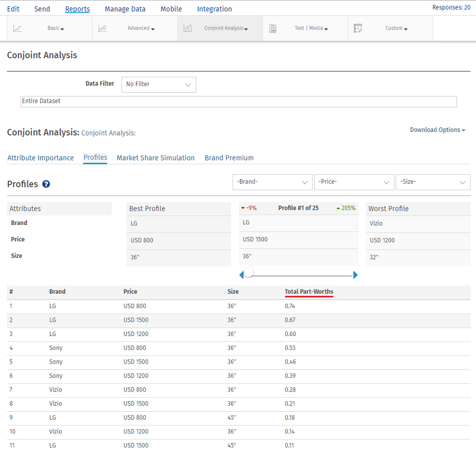Expand the -Price- filter dropdown
Image resolution: width=476 pixels, height=453 pixels.
tap(353, 182)
